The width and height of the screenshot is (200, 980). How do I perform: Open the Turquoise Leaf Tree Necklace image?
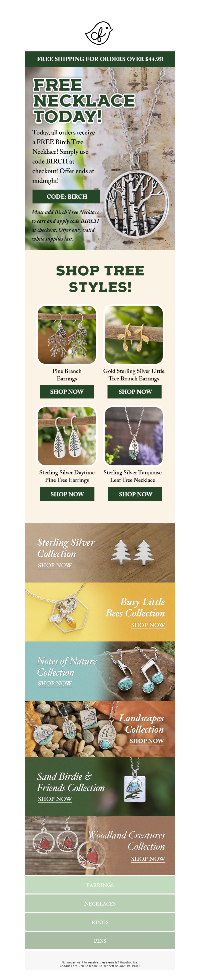[133, 436]
